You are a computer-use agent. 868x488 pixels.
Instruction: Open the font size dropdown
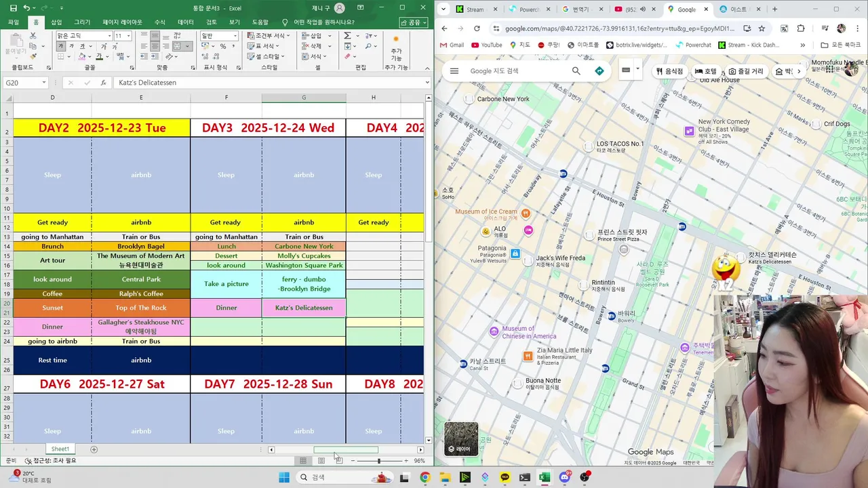click(129, 36)
